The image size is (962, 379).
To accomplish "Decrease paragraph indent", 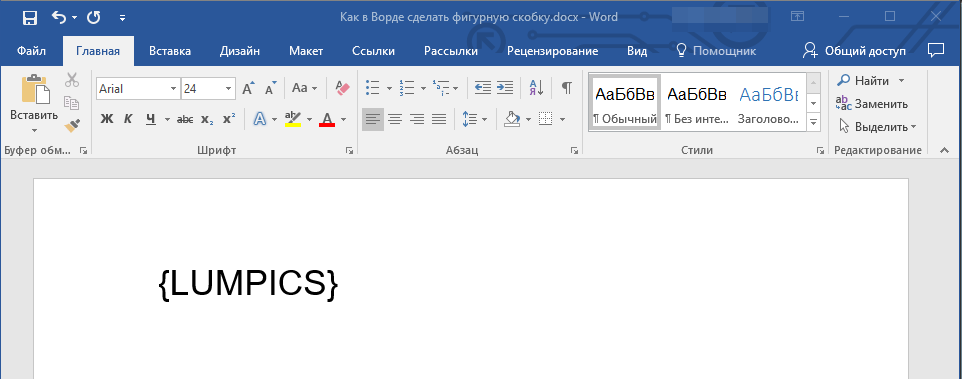I will [x=483, y=88].
